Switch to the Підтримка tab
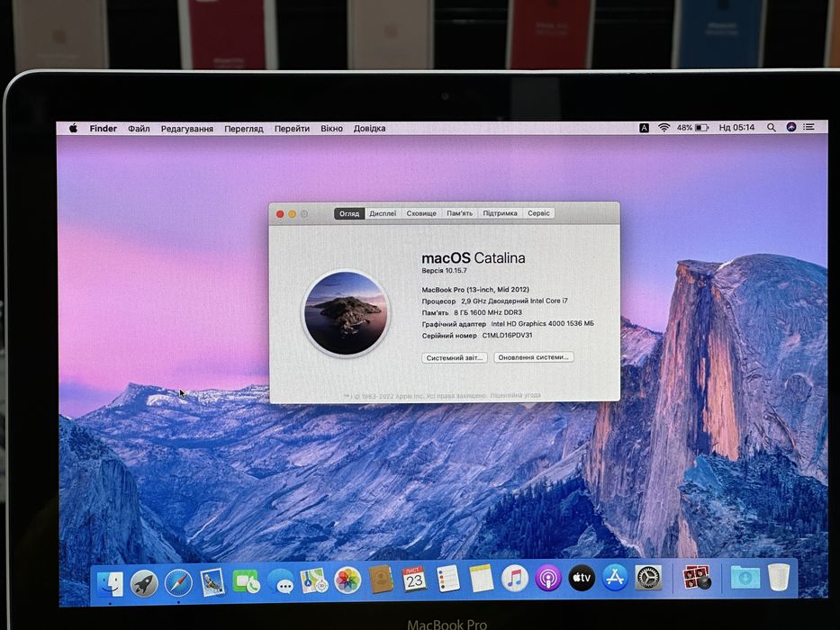The height and width of the screenshot is (630, 840). pyautogui.click(x=500, y=213)
